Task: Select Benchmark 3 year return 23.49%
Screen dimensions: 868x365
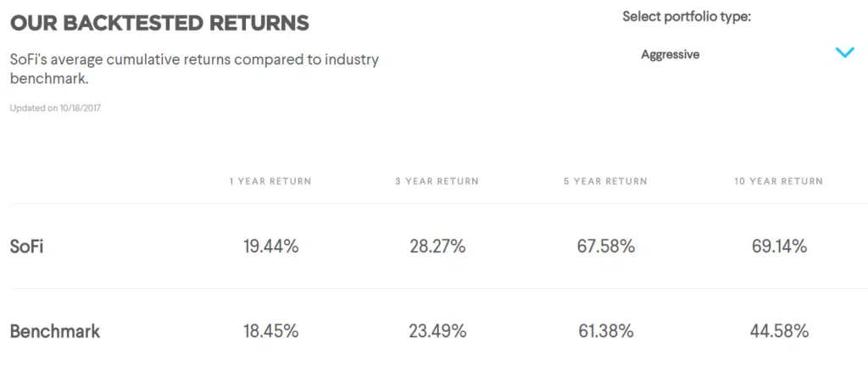Action: pos(437,331)
